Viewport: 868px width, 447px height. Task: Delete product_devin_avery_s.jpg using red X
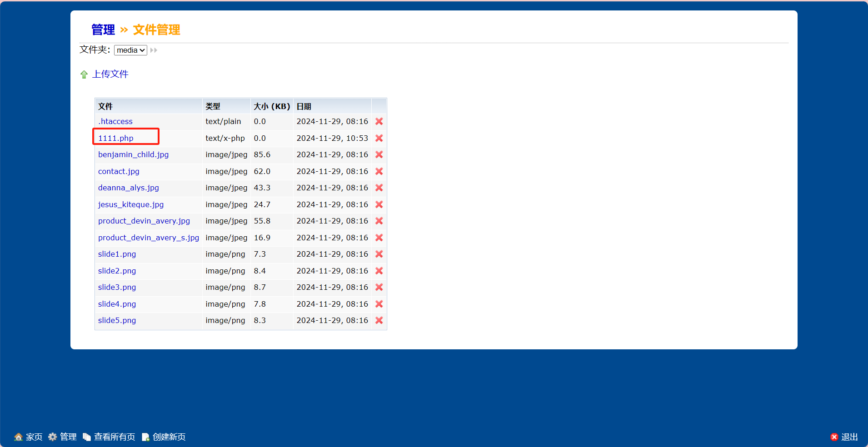click(x=379, y=238)
